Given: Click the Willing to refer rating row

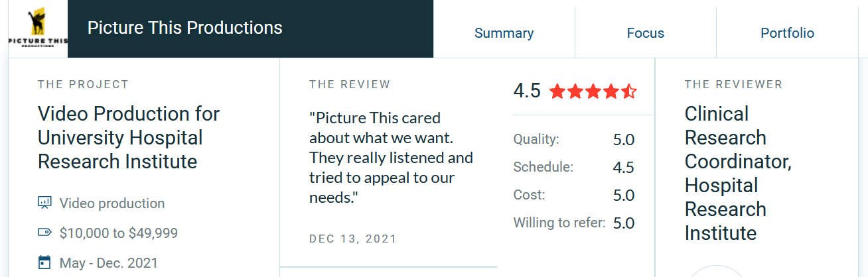Looking at the screenshot, I should coord(574,223).
